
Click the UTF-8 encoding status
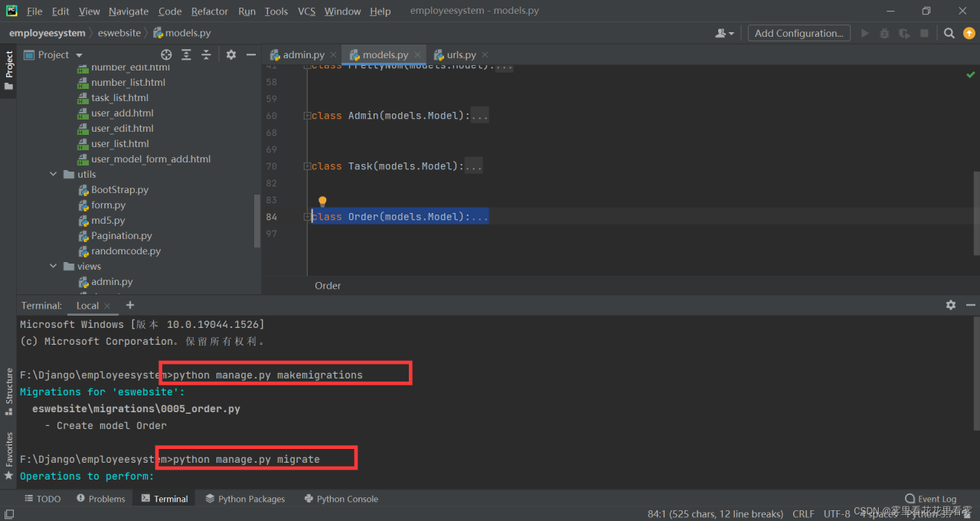837,513
